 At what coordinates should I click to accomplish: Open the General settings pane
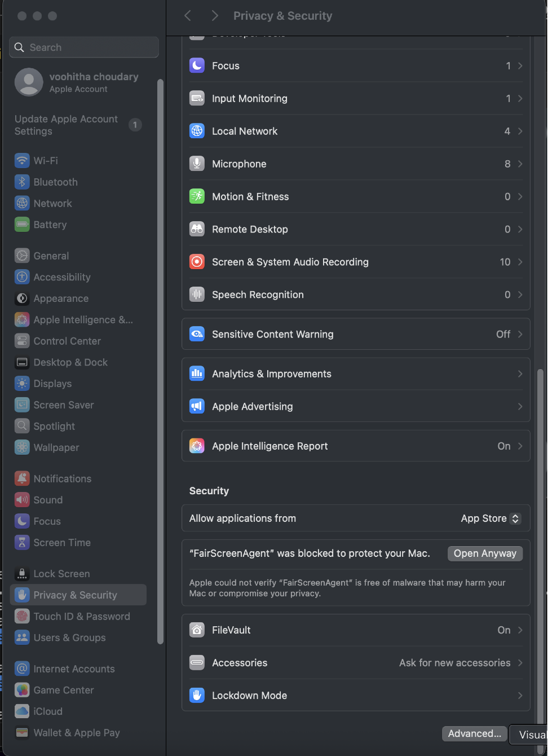pos(51,256)
